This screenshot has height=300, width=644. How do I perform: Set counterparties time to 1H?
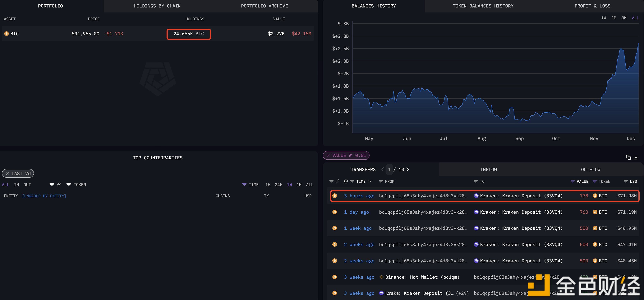(268, 185)
